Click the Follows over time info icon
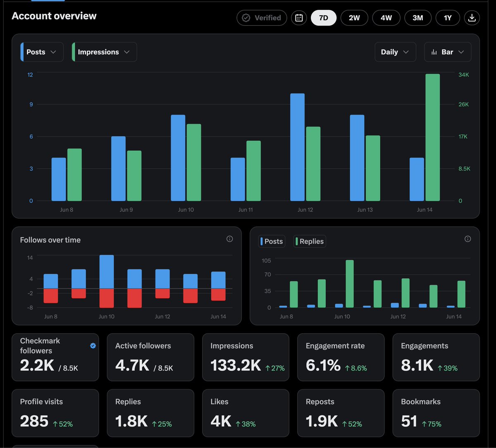The image size is (496, 448). click(x=230, y=239)
